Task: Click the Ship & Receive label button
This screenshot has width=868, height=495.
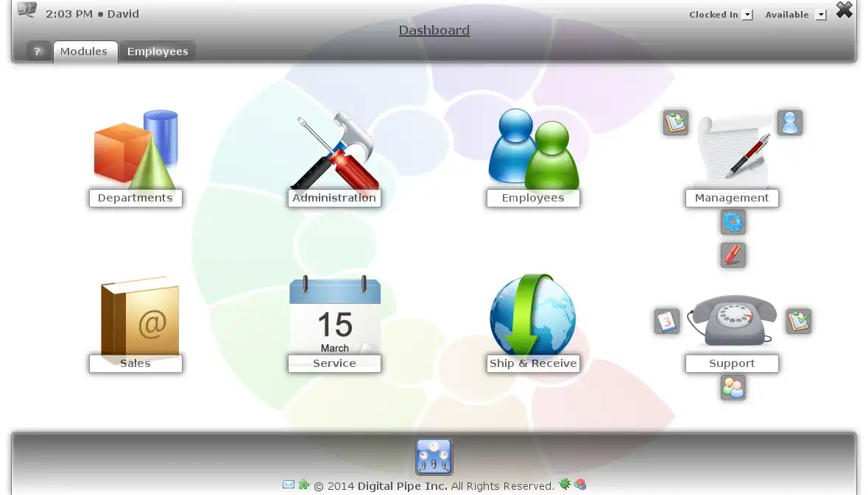Action: 533,363
